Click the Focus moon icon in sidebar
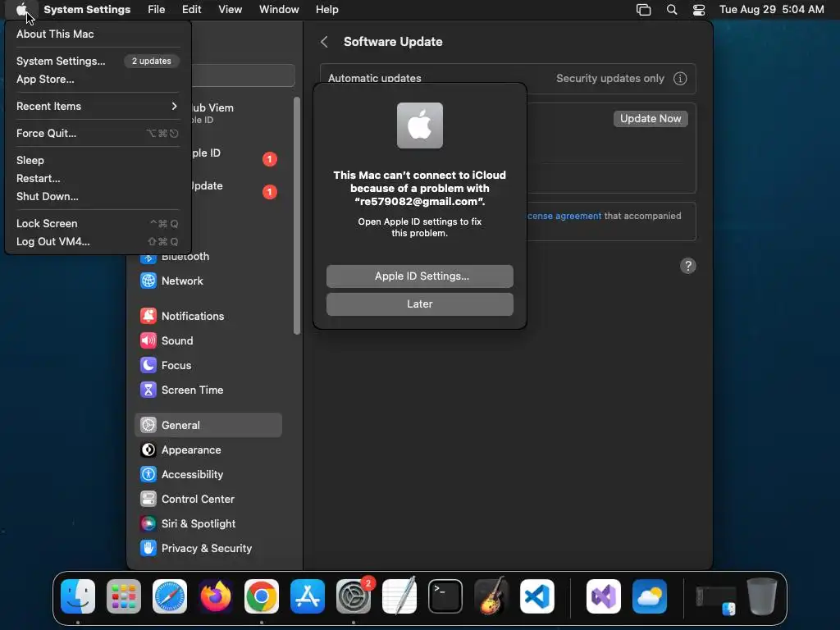Viewport: 840px width, 630px height. (148, 365)
